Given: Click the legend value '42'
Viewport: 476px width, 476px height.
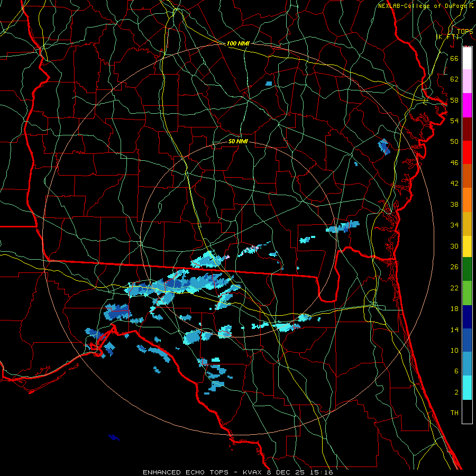Looking at the screenshot, I should (x=454, y=183).
